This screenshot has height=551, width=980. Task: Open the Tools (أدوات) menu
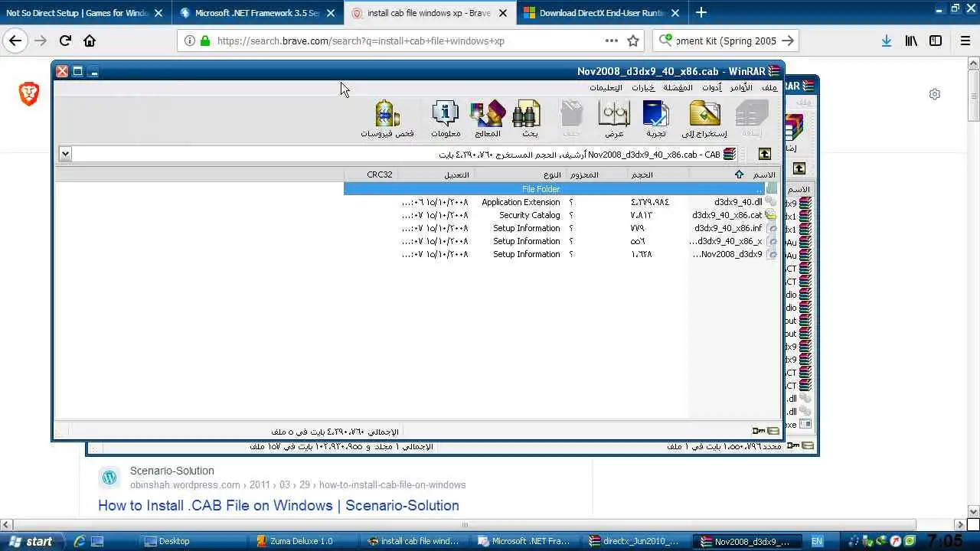(x=713, y=87)
